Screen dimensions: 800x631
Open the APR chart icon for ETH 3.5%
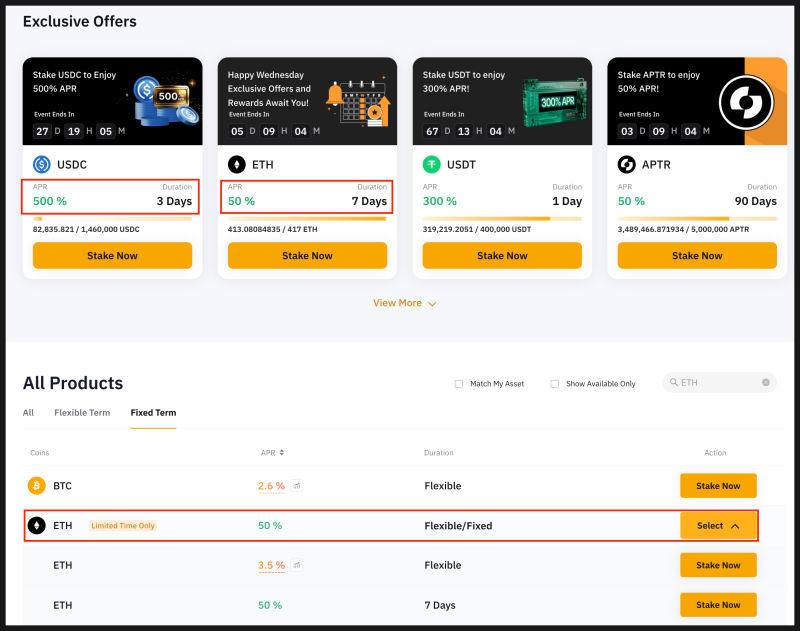pos(296,565)
